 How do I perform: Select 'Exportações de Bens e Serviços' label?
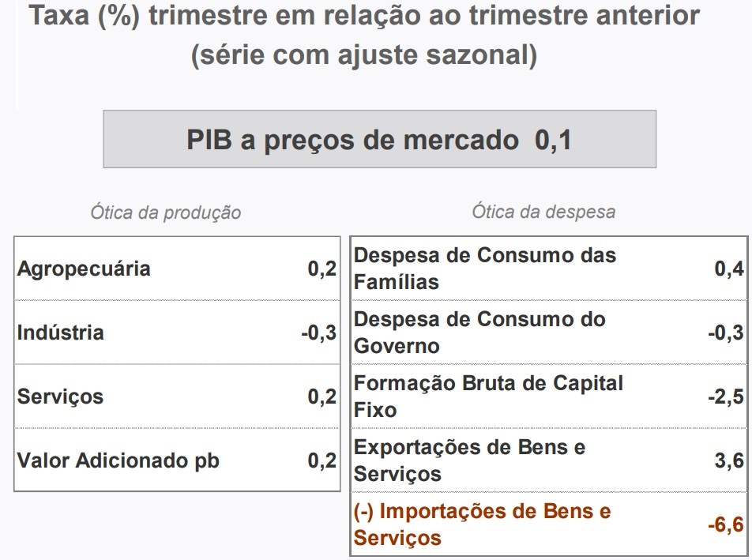[469, 460]
